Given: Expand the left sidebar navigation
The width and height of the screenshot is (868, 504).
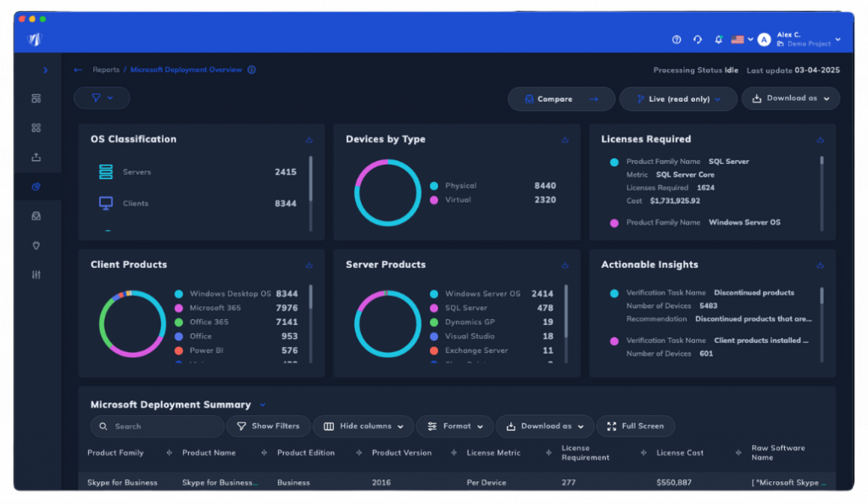Looking at the screenshot, I should pos(45,70).
